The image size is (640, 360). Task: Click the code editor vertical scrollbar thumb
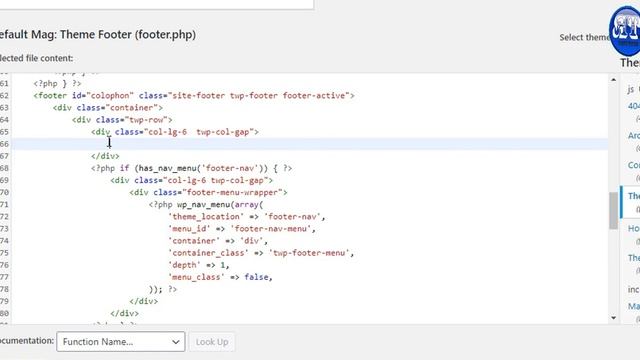point(613,211)
